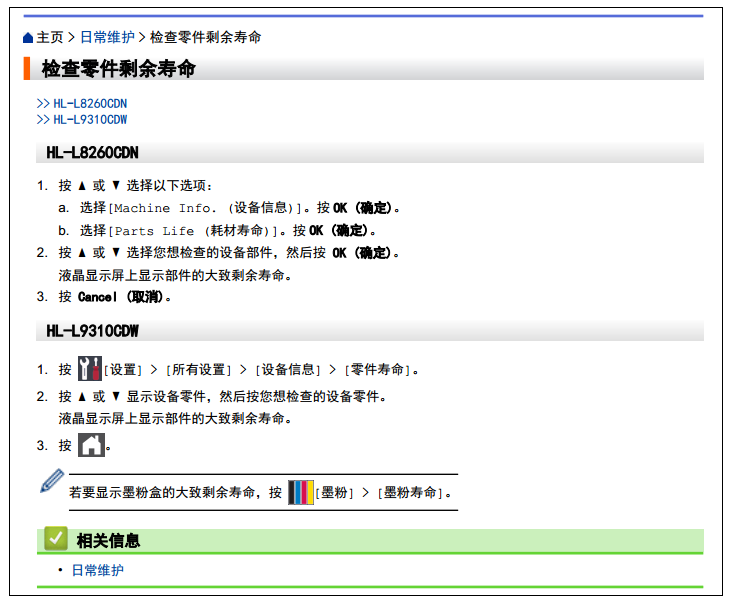Select [设备信息] menu path text
The image size is (742, 601).
288,370
